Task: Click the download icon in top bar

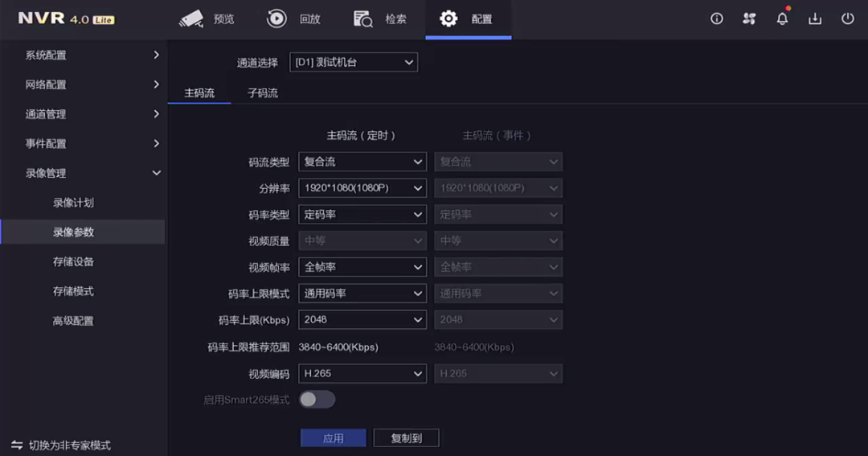Action: [815, 18]
